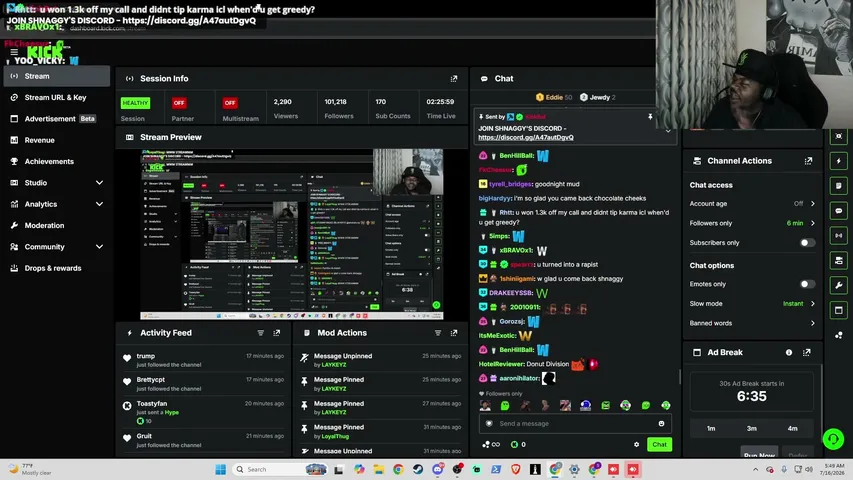Pop out the Mod Actions panel
Image resolution: width=853 pixels, height=480 pixels.
[x=454, y=333]
